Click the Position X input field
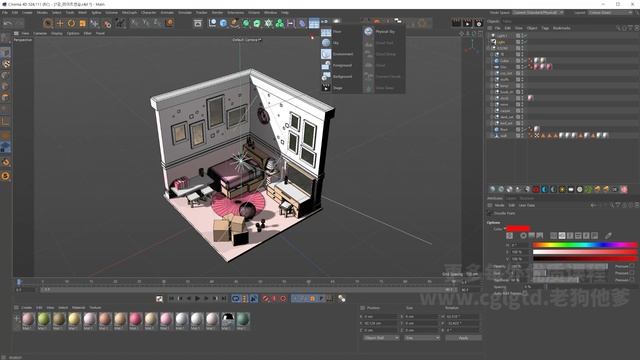This screenshot has height=360, width=640. tap(380, 316)
